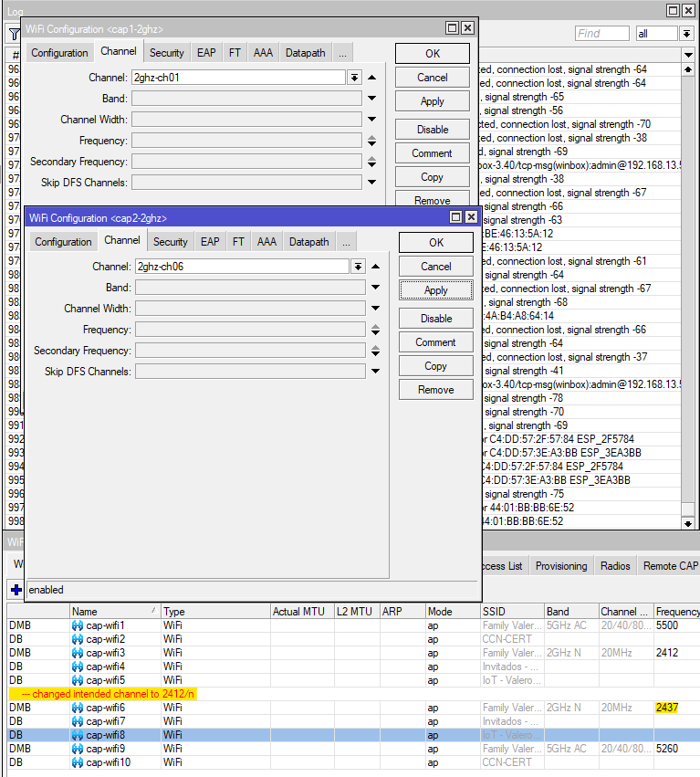The image size is (700, 777).
Task: Collapse Channel field arrow in cap2-2ghz window
Action: pos(375,267)
